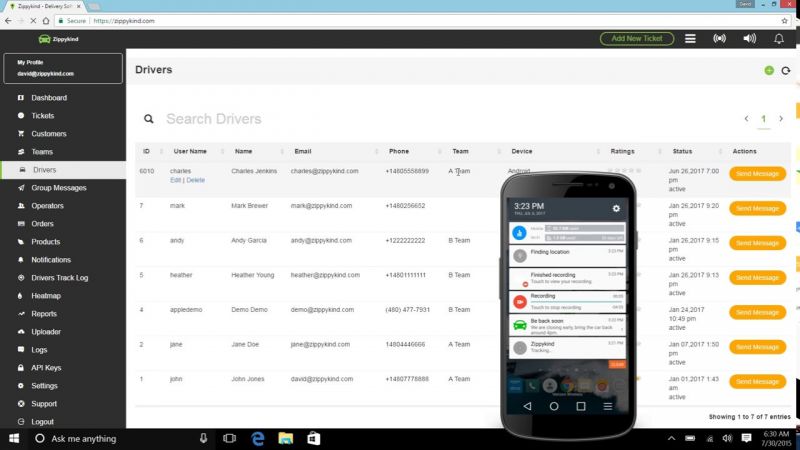Viewport: 800px width, 450px height.
Task: Send Message to Charles Jenkins
Action: click(757, 174)
